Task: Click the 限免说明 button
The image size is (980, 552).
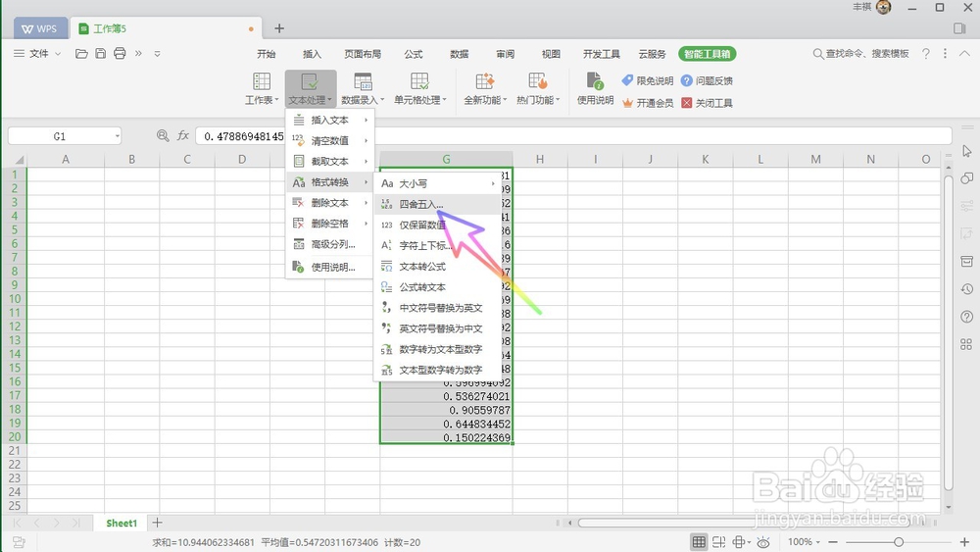Action: coord(648,80)
